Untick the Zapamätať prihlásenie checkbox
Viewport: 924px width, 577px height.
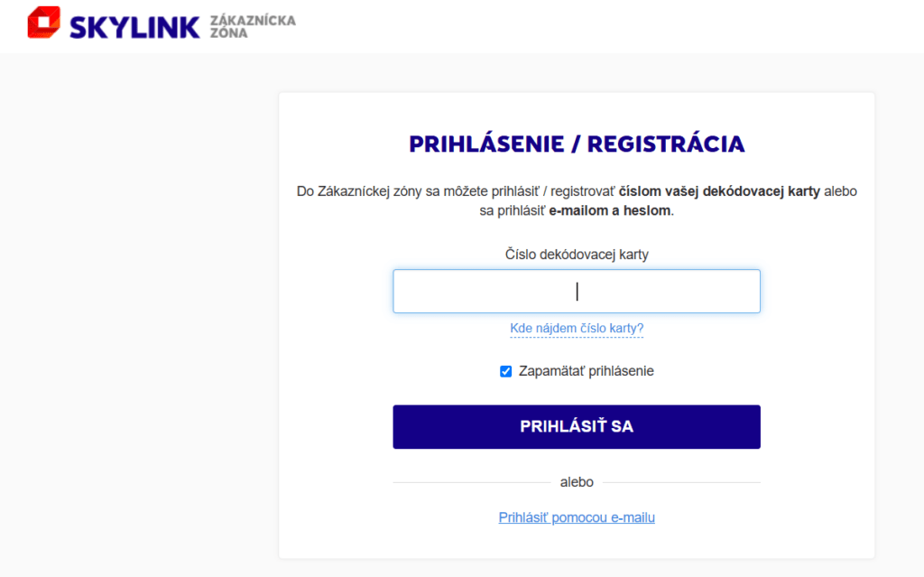tap(506, 371)
